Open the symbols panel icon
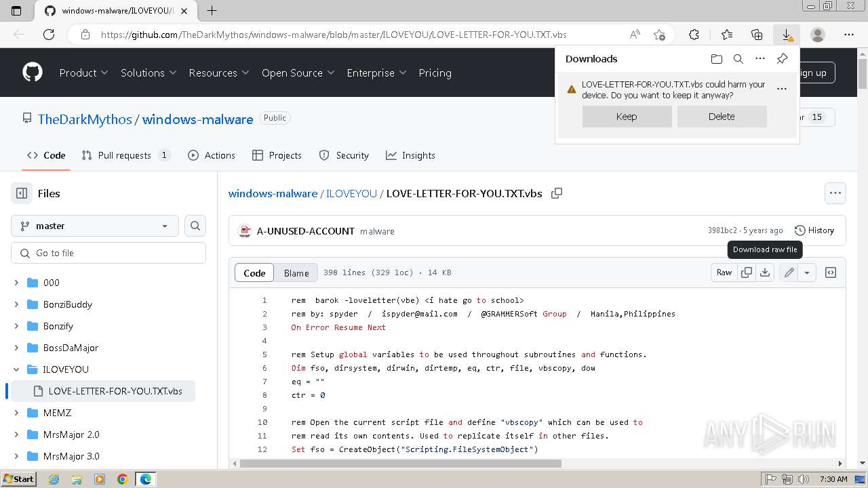This screenshot has height=488, width=868. [831, 272]
